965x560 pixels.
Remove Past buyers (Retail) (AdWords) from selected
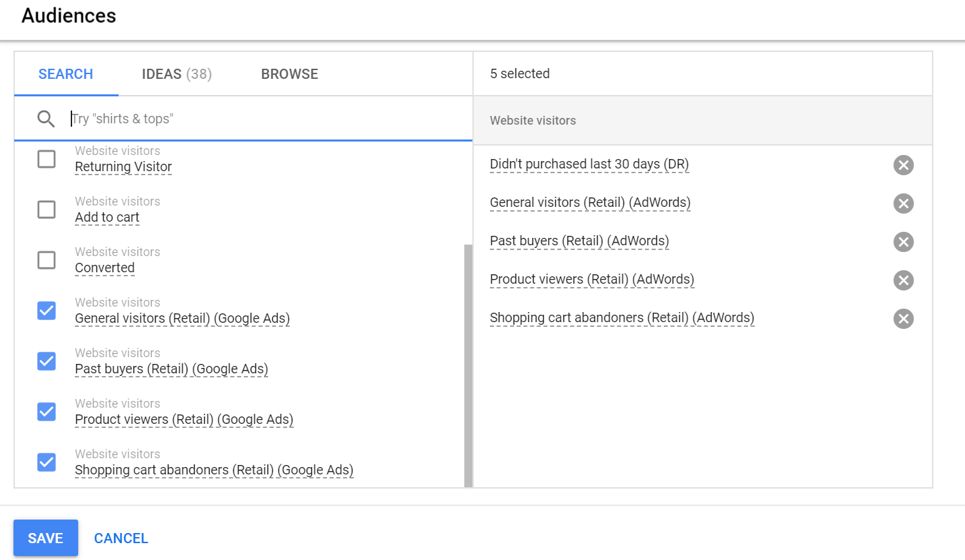pos(903,242)
